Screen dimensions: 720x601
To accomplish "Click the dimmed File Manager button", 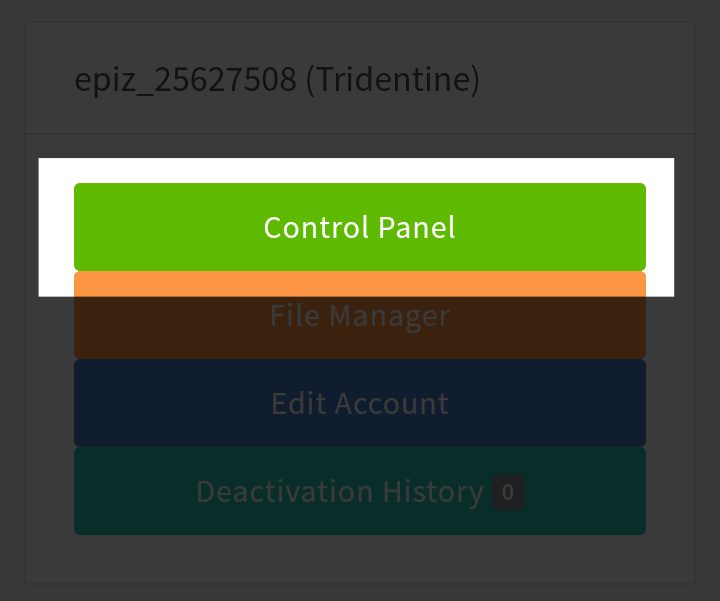I will click(x=360, y=316).
